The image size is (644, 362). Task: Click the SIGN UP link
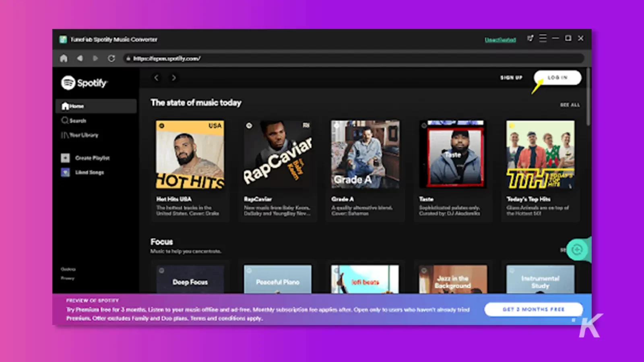click(x=511, y=78)
